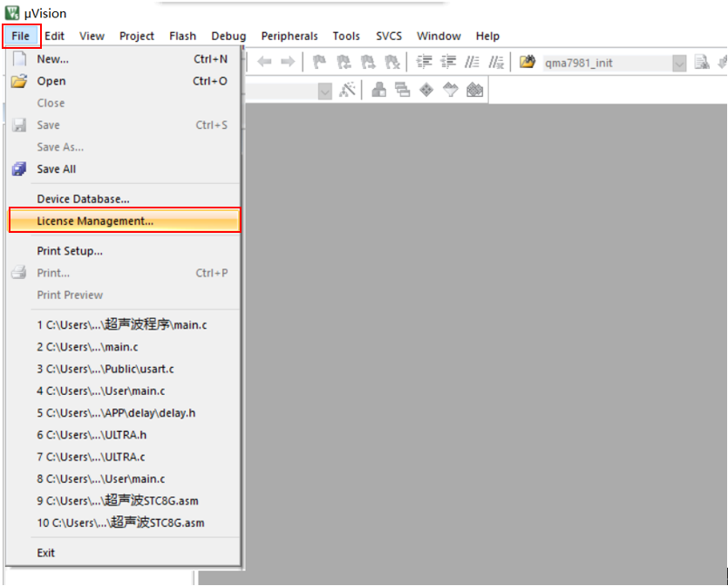This screenshot has width=728, height=586.
Task: Go to next bookmark icon
Action: (368, 62)
